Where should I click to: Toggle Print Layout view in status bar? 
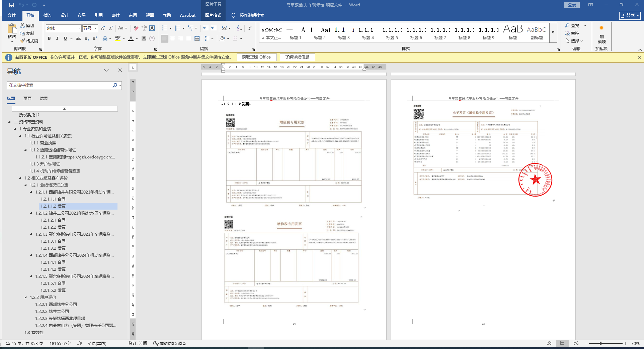click(563, 343)
